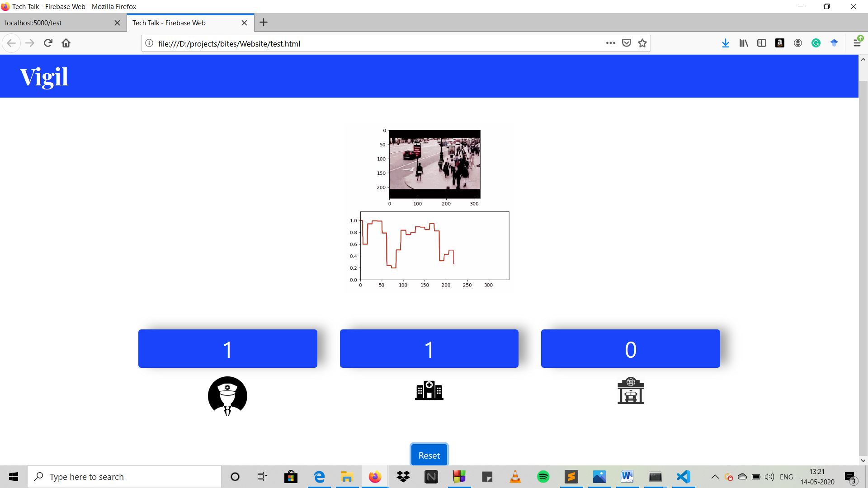The width and height of the screenshot is (868, 488).
Task: Reload the current page
Action: coord(48,43)
